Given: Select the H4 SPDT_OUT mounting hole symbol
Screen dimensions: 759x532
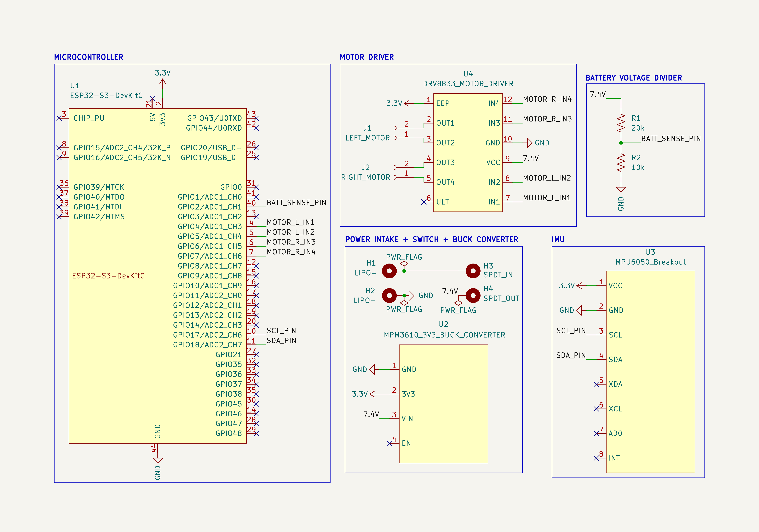Looking at the screenshot, I should 473,295.
